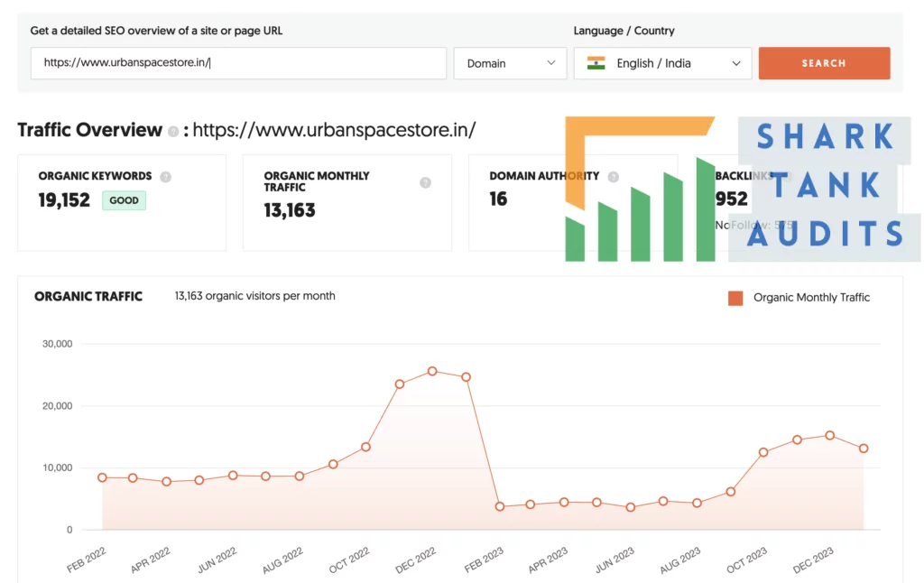The height and width of the screenshot is (583, 924).
Task: Click the GOOD badge under Organic Keywords
Action: pyautogui.click(x=124, y=200)
